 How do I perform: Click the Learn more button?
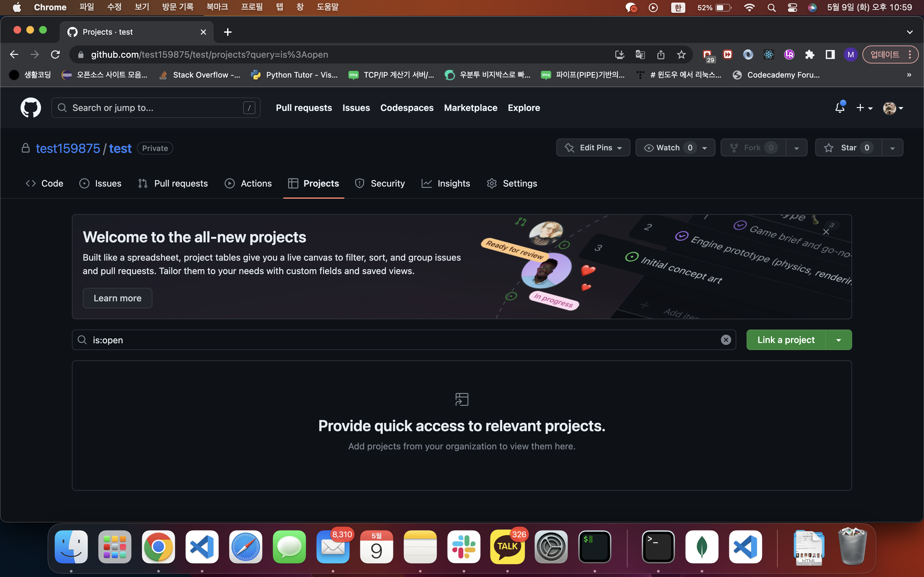[x=117, y=298]
